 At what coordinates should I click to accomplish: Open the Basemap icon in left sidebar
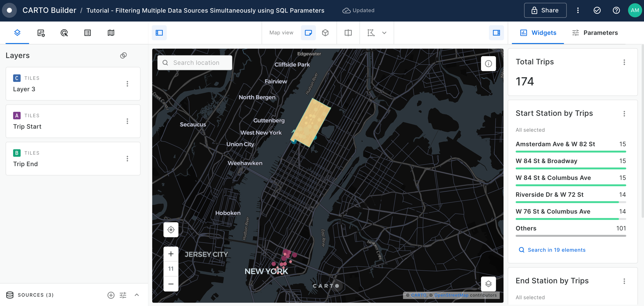tap(111, 33)
